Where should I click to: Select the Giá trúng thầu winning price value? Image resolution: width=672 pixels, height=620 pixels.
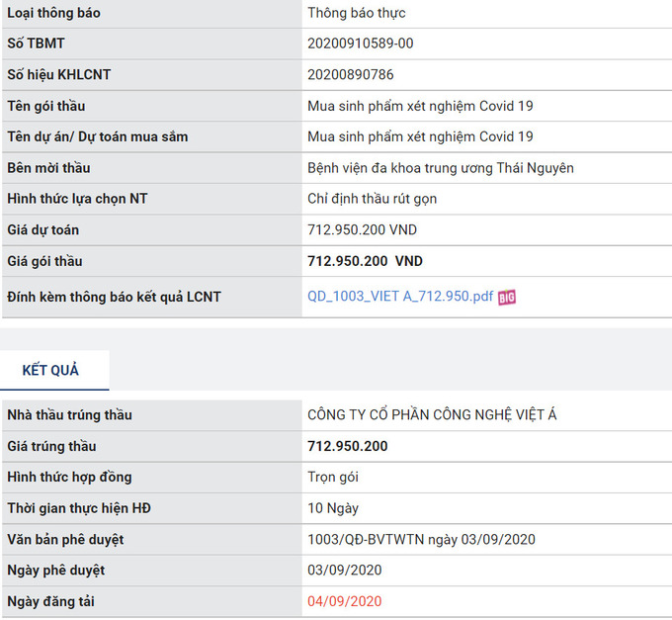point(347,446)
